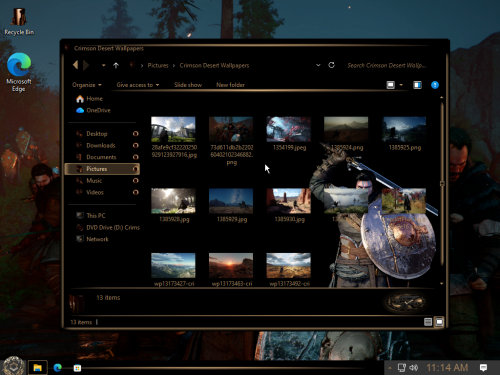Change the view layout icon

coord(391,85)
